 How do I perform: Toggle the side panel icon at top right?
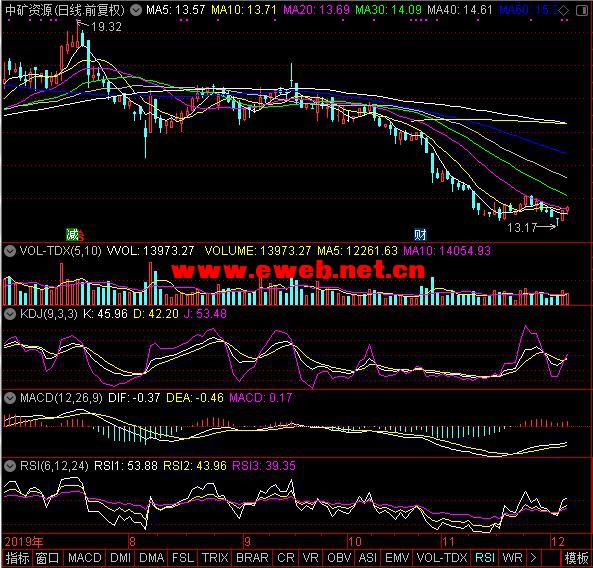581,10
